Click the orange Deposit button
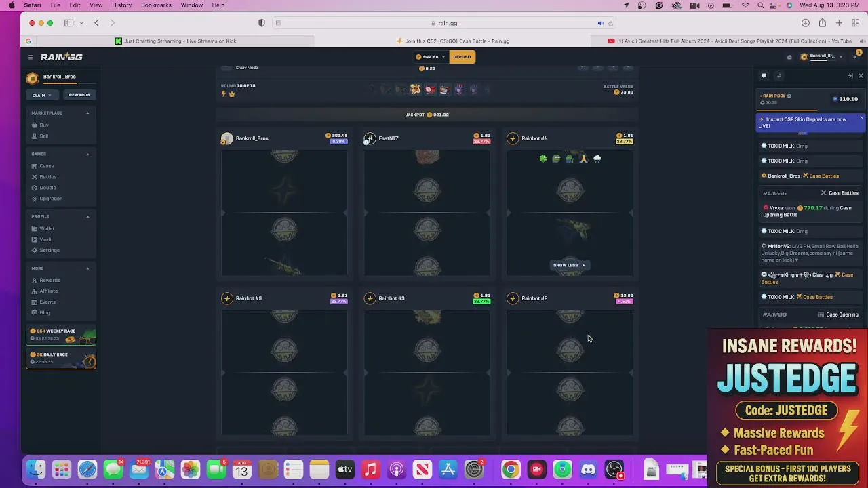 pyautogui.click(x=462, y=57)
